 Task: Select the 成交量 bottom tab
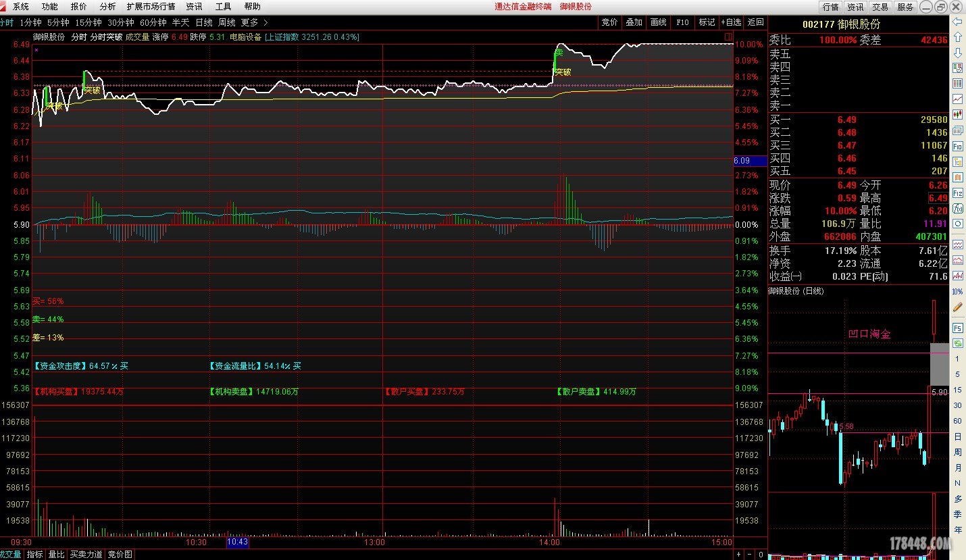[x=11, y=555]
